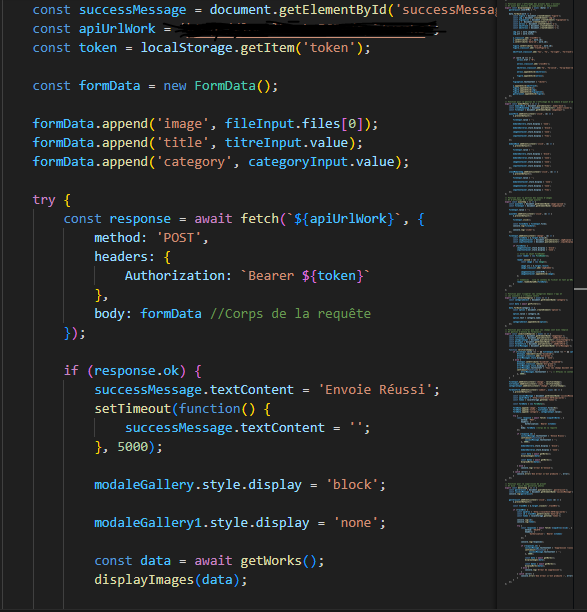
Task: Click the 'POST' method string
Action: pyautogui.click(x=178, y=238)
